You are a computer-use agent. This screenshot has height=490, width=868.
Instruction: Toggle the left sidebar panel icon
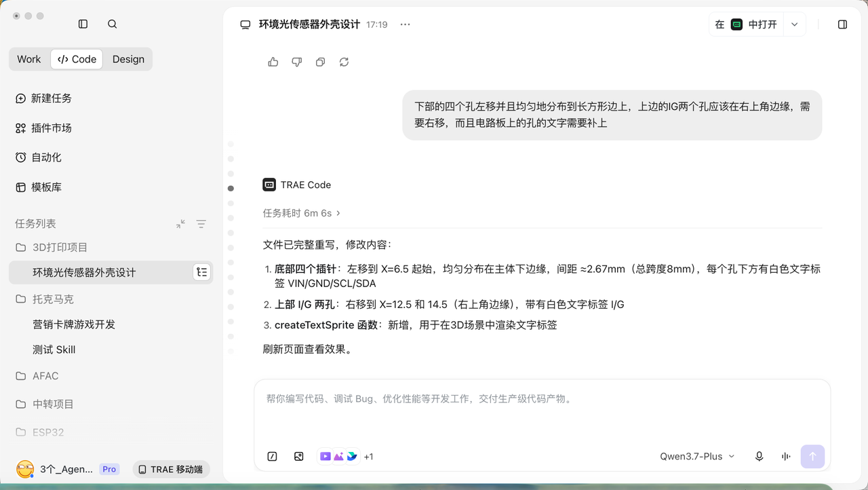pos(83,24)
